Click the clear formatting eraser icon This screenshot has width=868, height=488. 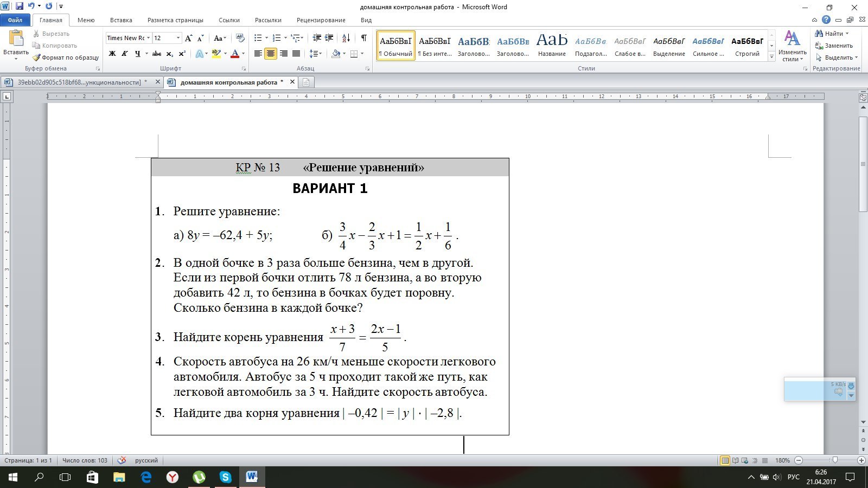pyautogui.click(x=240, y=38)
